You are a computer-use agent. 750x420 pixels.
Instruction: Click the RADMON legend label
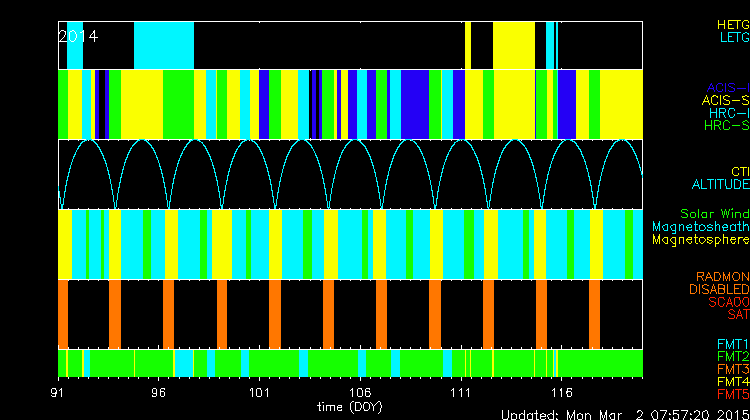pos(722,276)
